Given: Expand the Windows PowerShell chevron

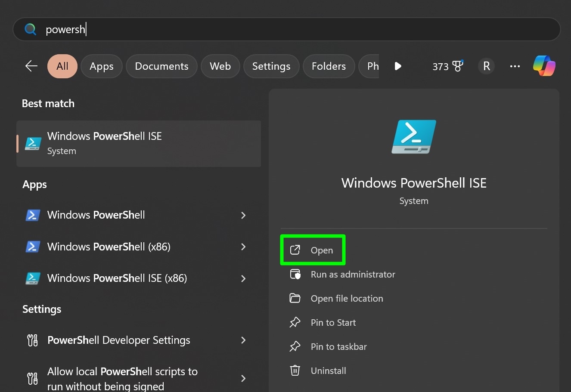Looking at the screenshot, I should coord(243,215).
